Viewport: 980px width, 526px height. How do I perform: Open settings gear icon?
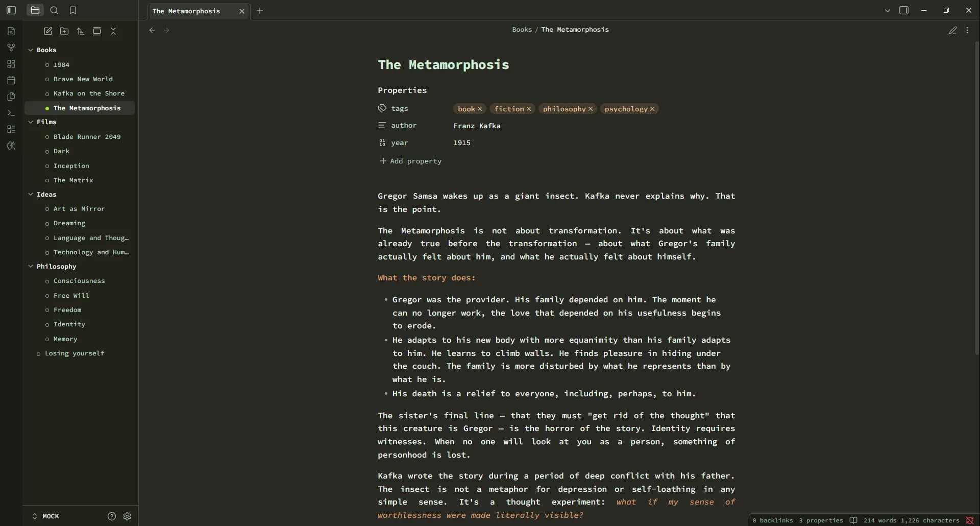click(x=127, y=516)
